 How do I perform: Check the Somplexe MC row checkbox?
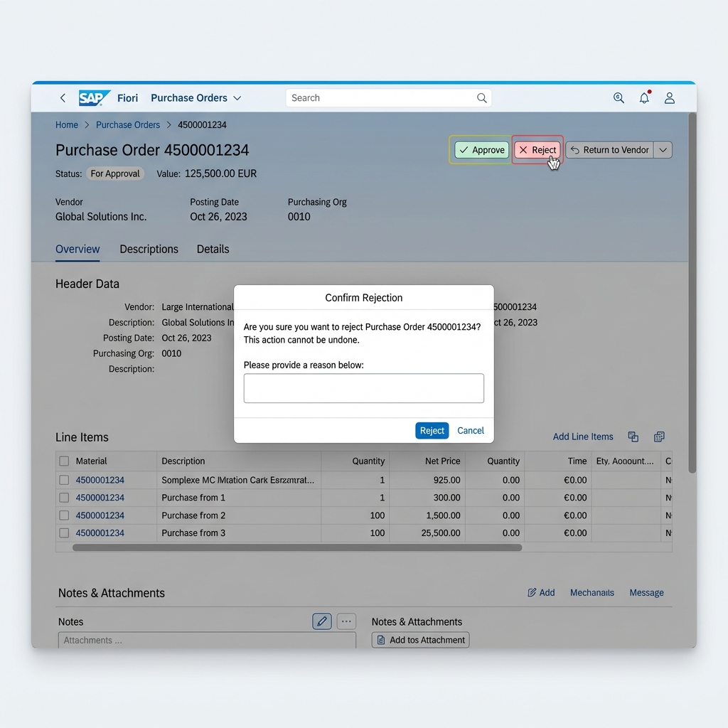tap(64, 480)
